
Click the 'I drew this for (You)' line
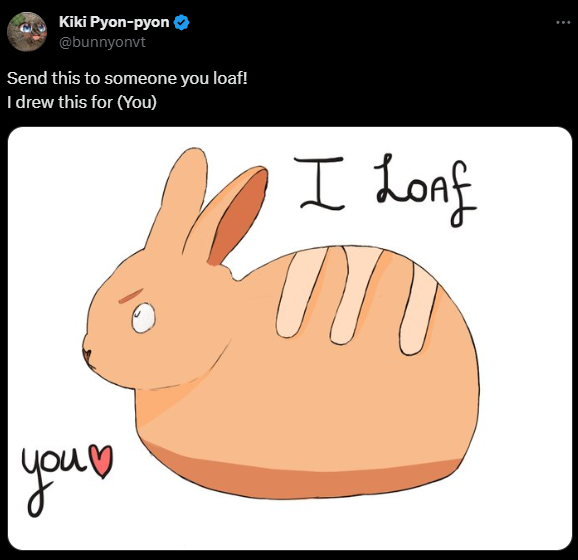tap(82, 102)
